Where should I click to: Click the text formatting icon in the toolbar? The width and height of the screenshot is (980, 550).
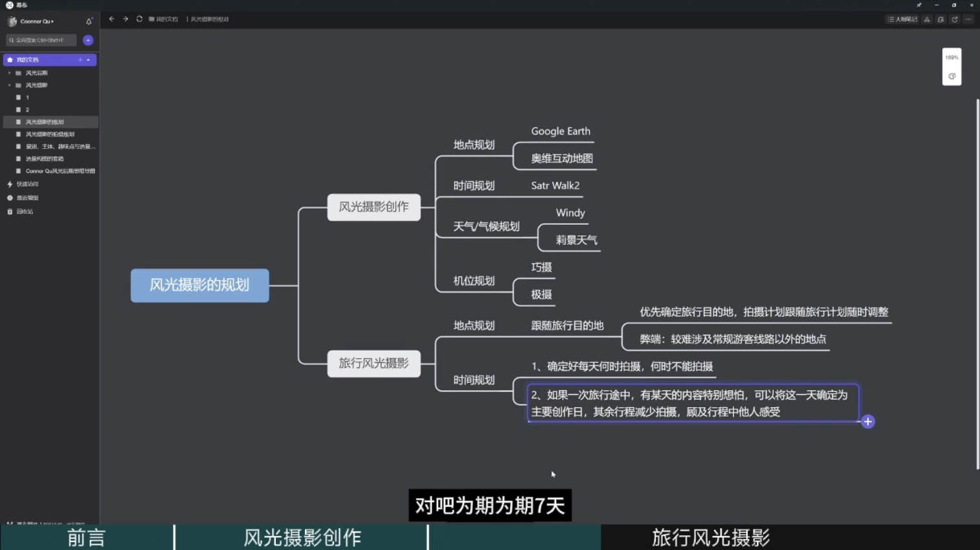point(926,19)
